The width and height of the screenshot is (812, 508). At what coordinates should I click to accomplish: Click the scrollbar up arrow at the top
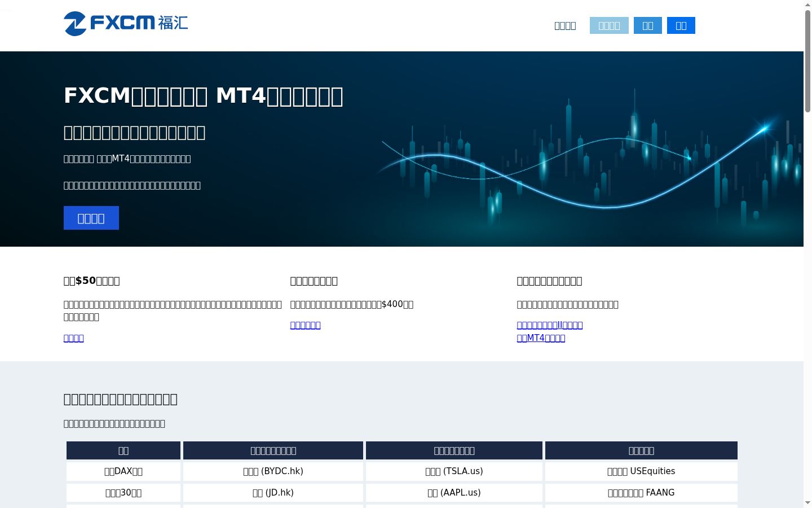[807, 5]
